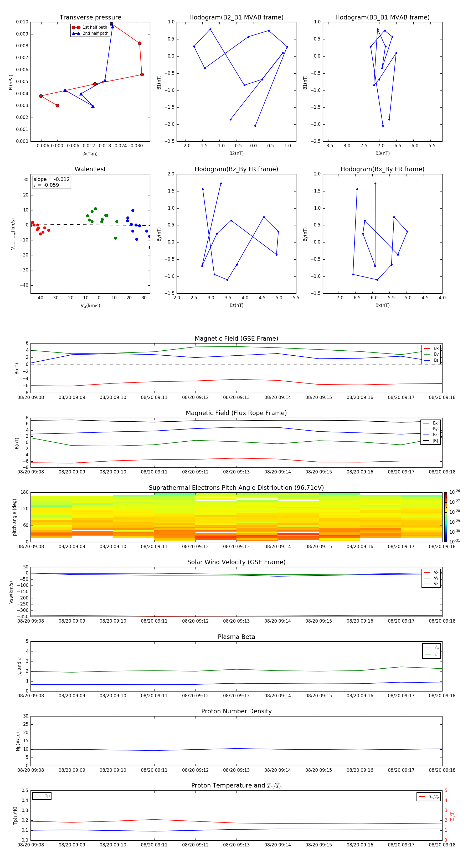The width and height of the screenshot is (473, 868).
Task: Click the 'Proton Temperature and Te/Tp' title
Action: click(x=236, y=786)
